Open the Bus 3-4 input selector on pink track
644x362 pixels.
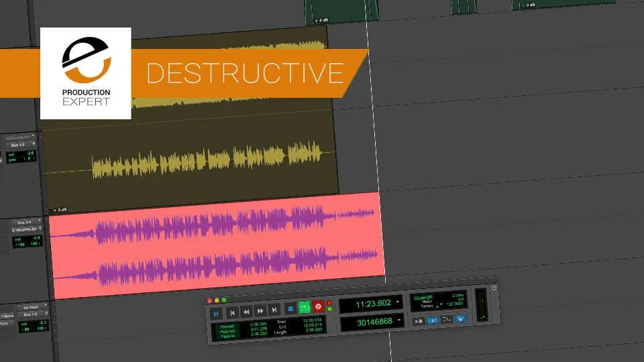coord(27,223)
